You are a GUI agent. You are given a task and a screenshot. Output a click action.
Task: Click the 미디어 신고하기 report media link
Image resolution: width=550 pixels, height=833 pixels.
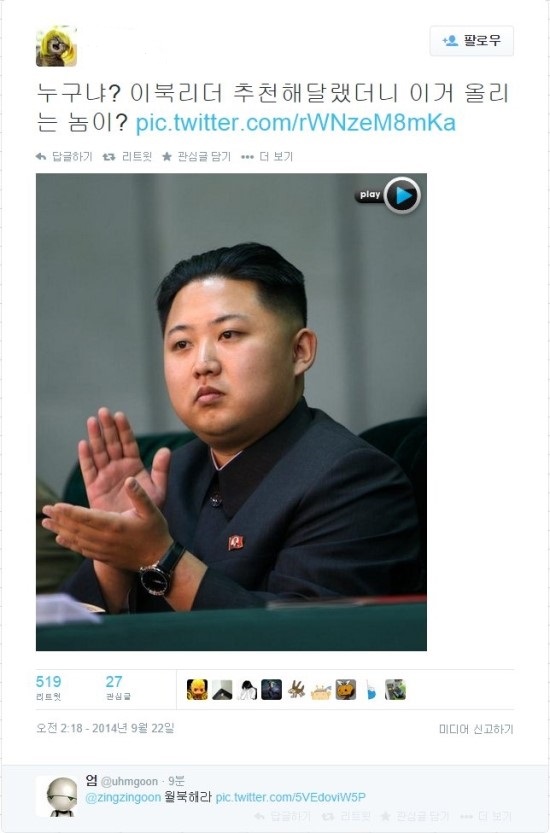click(x=476, y=729)
